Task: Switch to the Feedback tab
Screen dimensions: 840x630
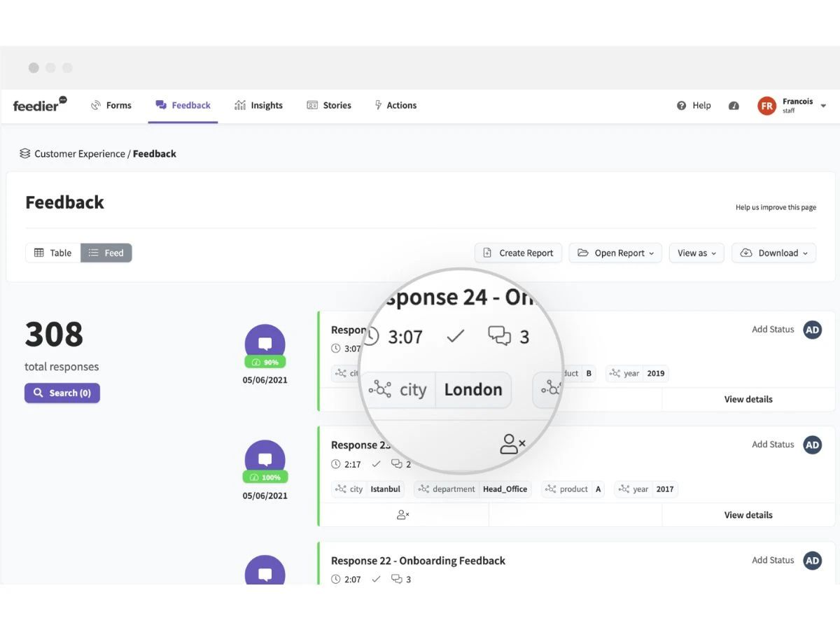Action: 183,105
